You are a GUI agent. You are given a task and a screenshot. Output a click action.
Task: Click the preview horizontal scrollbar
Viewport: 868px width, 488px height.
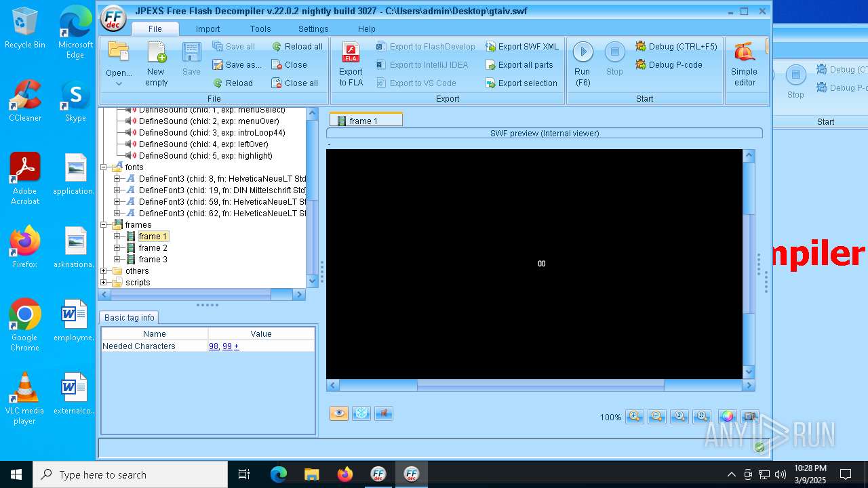(x=540, y=385)
